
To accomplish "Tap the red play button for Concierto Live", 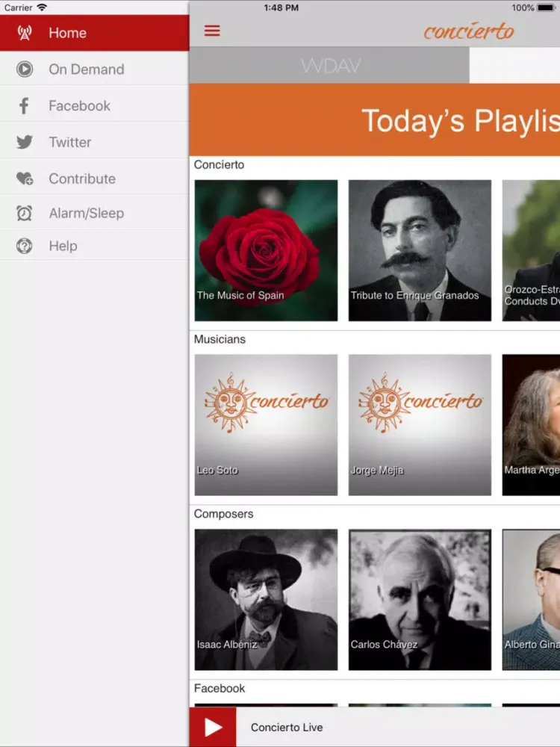I will pyautogui.click(x=212, y=727).
